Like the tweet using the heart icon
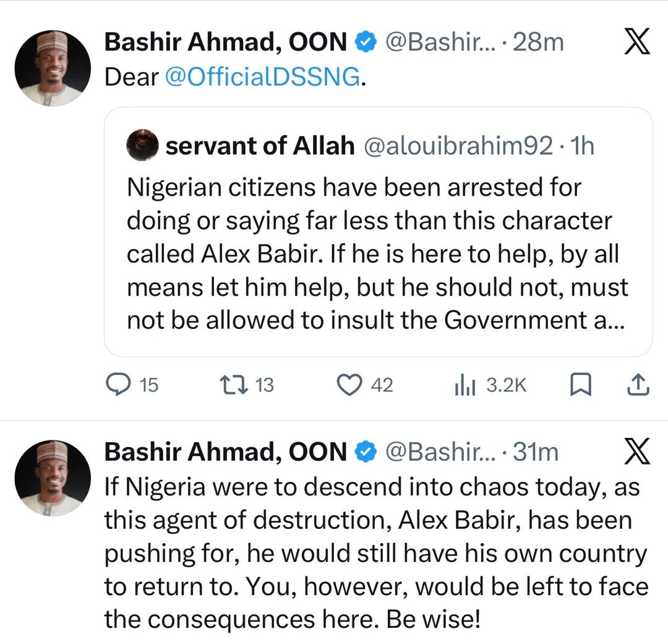 click(x=350, y=385)
